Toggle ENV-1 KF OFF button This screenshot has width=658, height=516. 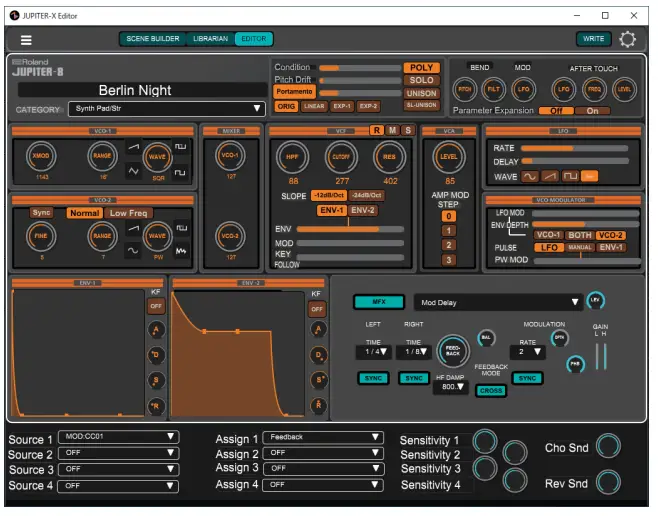click(156, 307)
